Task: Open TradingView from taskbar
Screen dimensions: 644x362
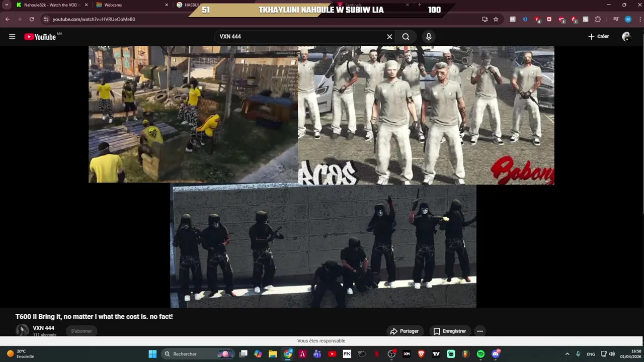Action: click(436, 354)
